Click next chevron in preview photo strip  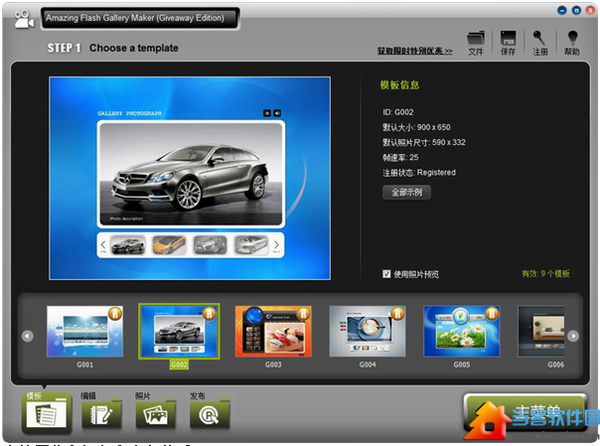276,245
